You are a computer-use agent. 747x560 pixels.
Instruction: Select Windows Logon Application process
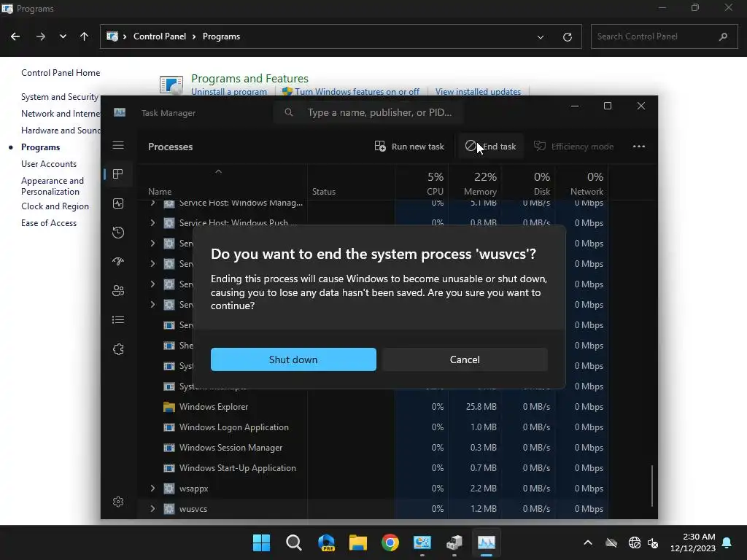pos(234,427)
